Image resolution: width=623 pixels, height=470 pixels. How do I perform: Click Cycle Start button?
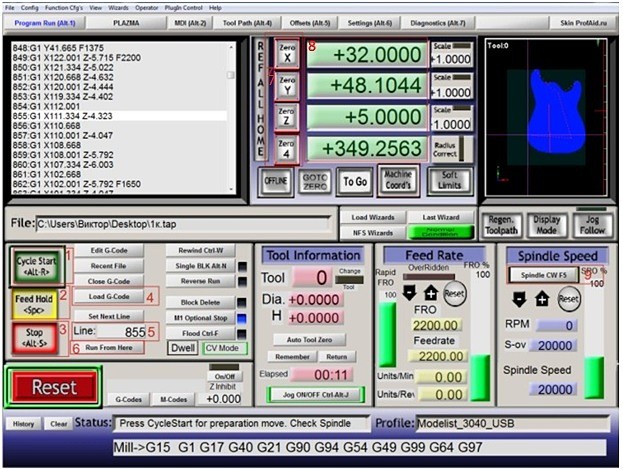click(36, 266)
